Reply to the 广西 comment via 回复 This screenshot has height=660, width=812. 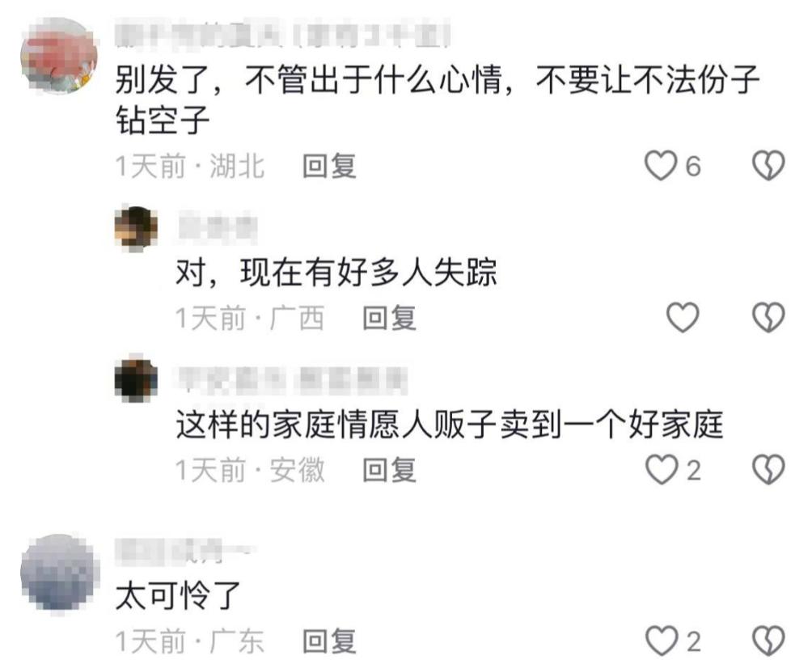[x=390, y=318]
